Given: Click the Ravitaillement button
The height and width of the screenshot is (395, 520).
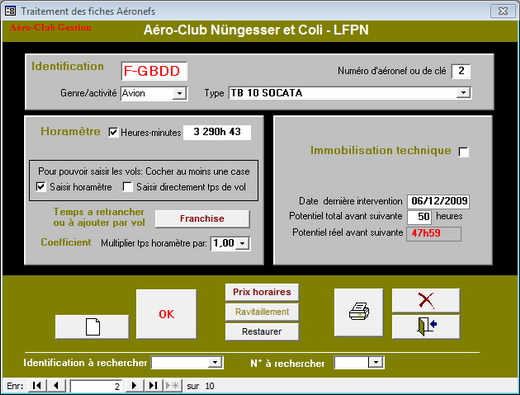Looking at the screenshot, I should tap(262, 312).
